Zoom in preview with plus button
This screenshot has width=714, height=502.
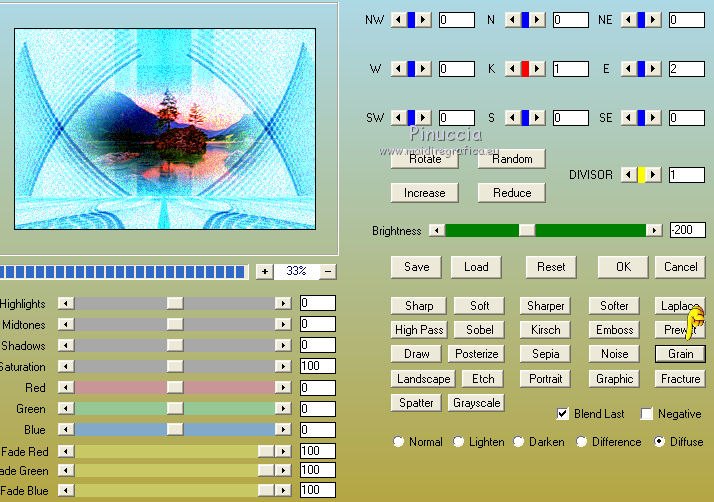pos(265,271)
